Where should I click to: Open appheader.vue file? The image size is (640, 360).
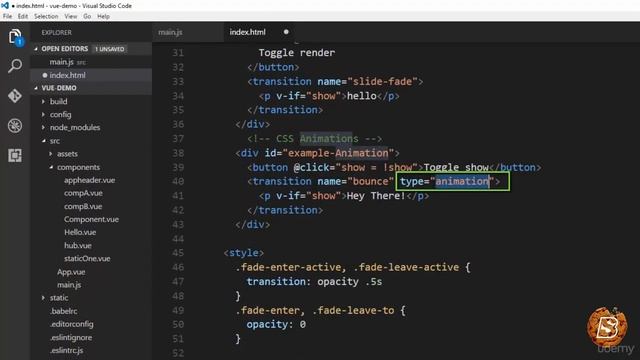(x=89, y=180)
